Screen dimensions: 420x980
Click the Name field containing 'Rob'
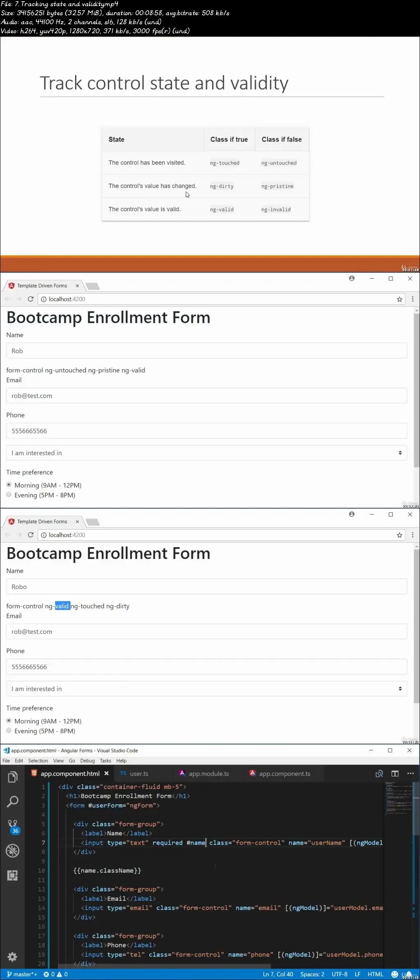pos(207,351)
